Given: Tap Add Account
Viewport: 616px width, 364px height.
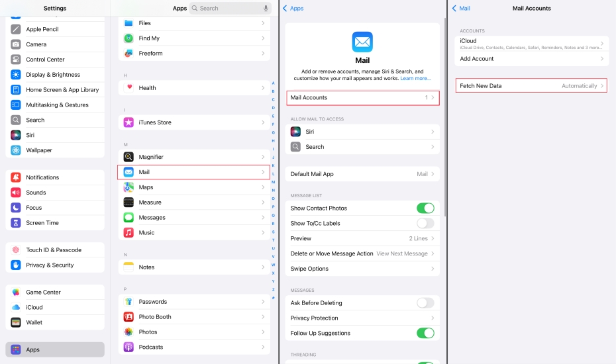Looking at the screenshot, I should click(x=531, y=58).
